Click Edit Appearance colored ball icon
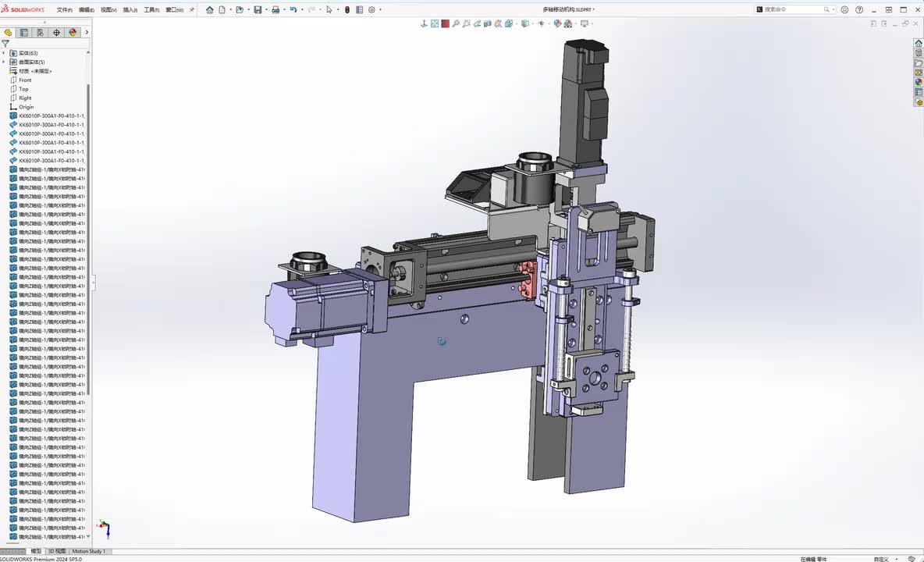Viewport: 924px width, 562px height. 557,23
